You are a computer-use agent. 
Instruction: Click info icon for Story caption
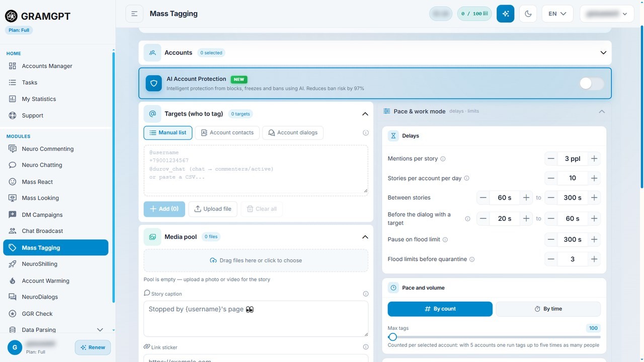(366, 294)
